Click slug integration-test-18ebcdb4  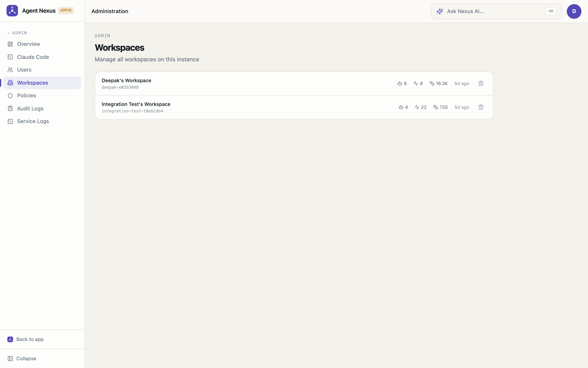(x=133, y=111)
